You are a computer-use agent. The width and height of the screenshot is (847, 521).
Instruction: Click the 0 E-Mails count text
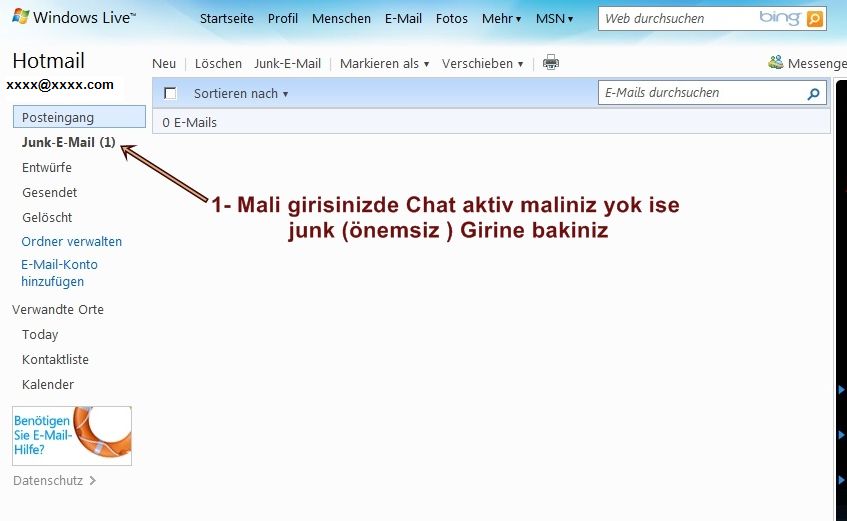click(189, 123)
